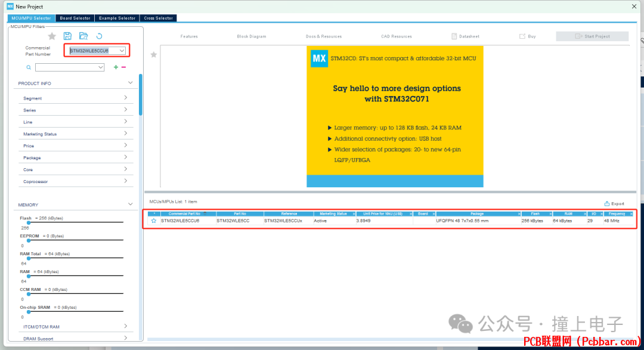Open CAD Resources view
The width and height of the screenshot is (644, 350).
[x=397, y=36]
